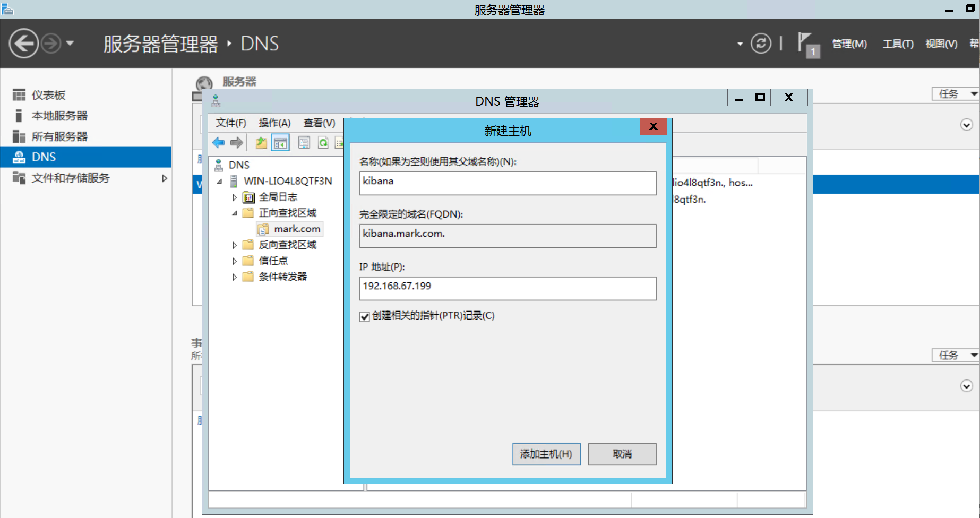Open 操作(A) menu in DNS Manager
The width and height of the screenshot is (980, 518).
(274, 123)
